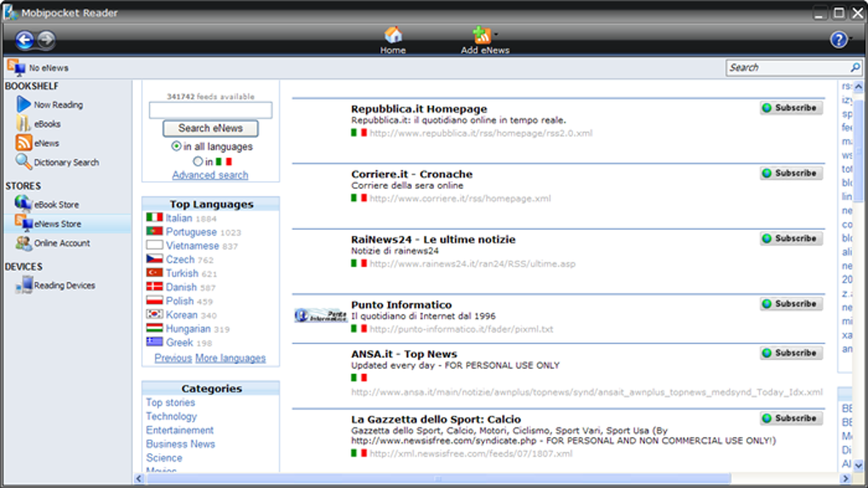
Task: Open the Science category
Action: pyautogui.click(x=164, y=458)
